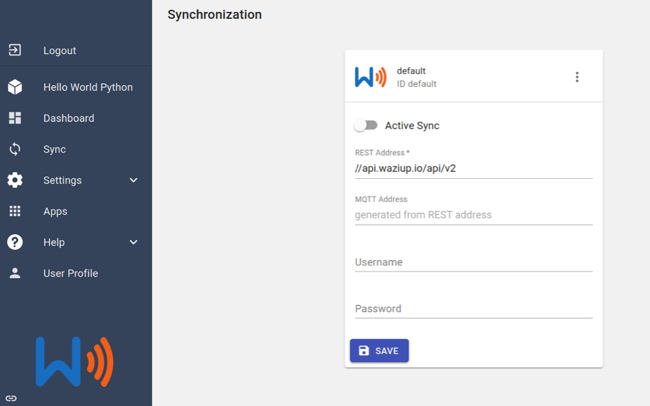Click the User Profile person icon
The width and height of the screenshot is (650, 406).
point(15,273)
